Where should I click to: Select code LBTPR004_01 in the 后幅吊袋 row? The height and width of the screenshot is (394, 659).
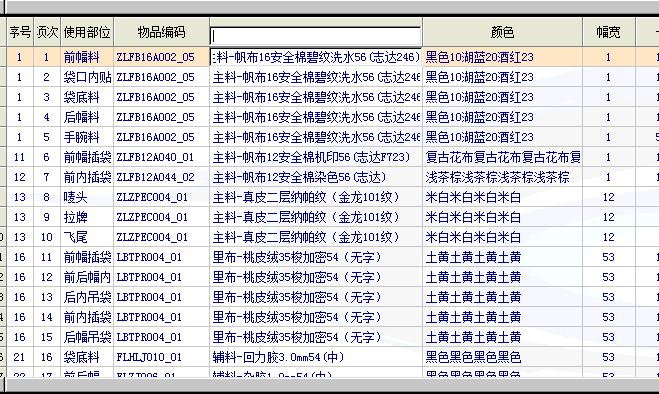tap(161, 337)
